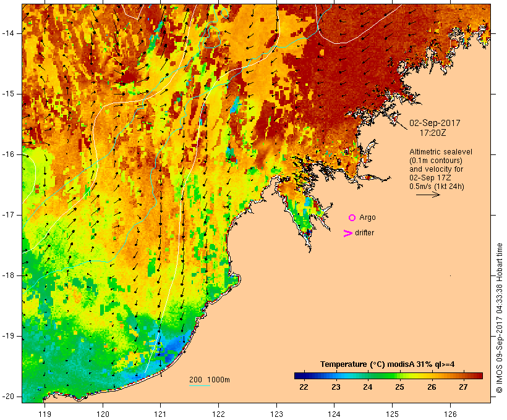Select the 'drifter' legend label
Viewport: 507px width, 420px height.
pyautogui.click(x=364, y=233)
